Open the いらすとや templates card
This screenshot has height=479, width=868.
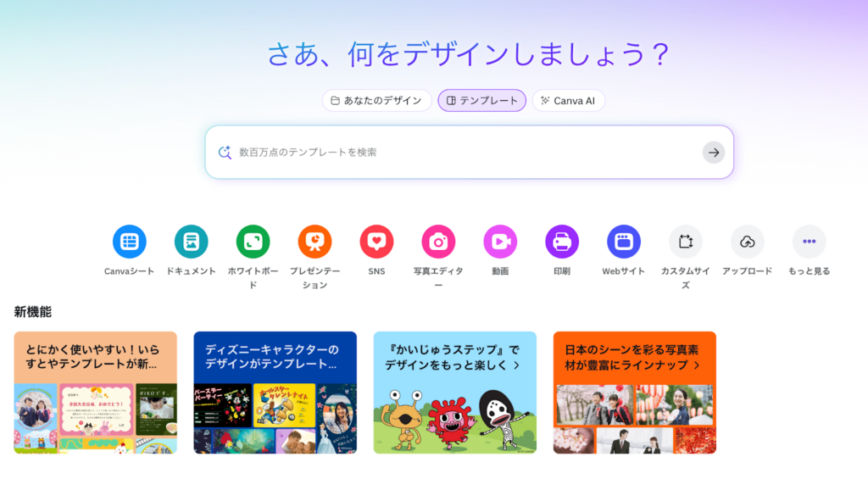96,393
